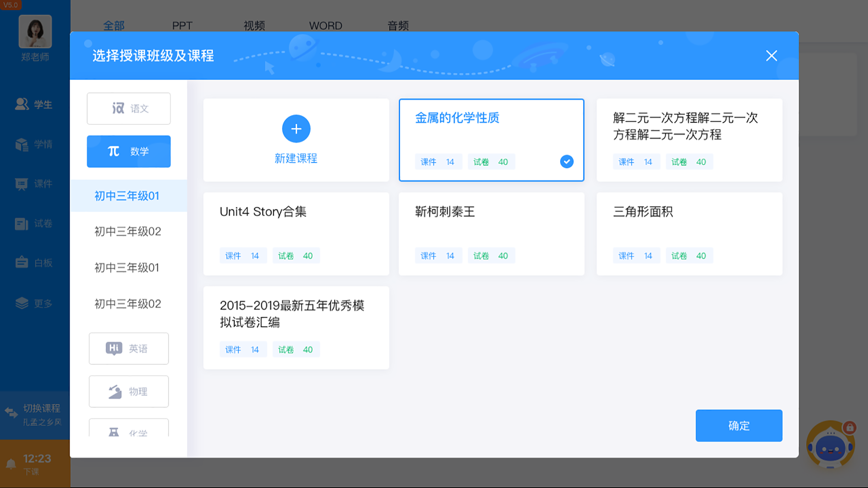Click teacher 郑老师 avatar photo
The width and height of the screenshot is (868, 488).
35,32
